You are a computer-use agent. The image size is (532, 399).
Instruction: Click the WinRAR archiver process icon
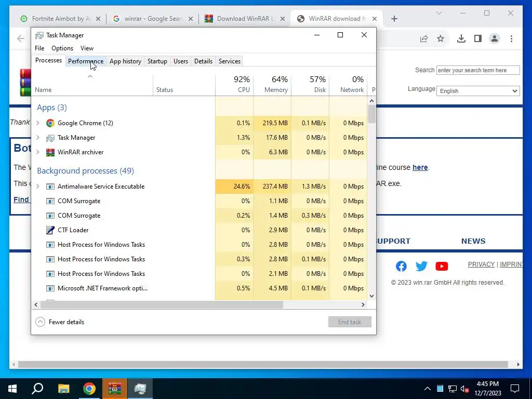50,152
